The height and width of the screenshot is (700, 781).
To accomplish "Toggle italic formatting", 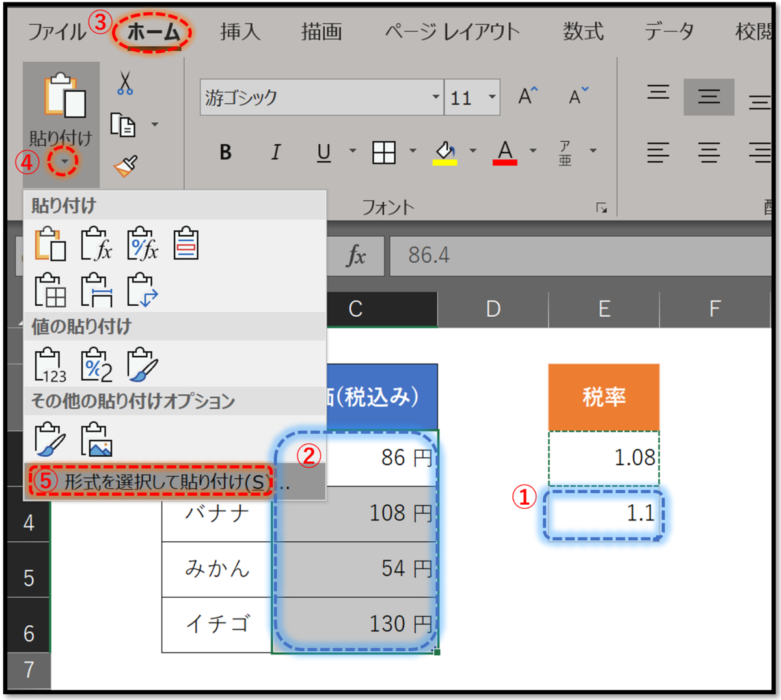I will pos(275,153).
